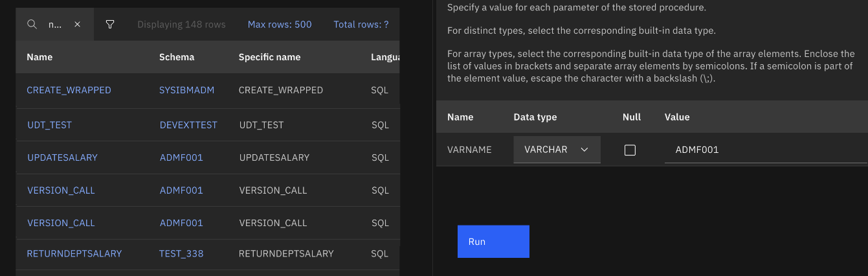
Task: Open the SYSIBMADM schema link
Action: pos(186,90)
